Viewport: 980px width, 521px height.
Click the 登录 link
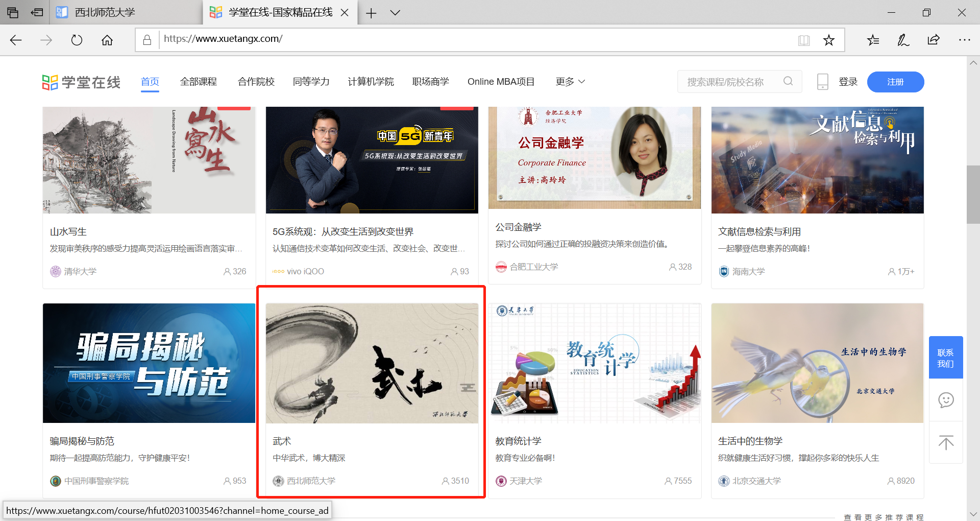pyautogui.click(x=848, y=82)
